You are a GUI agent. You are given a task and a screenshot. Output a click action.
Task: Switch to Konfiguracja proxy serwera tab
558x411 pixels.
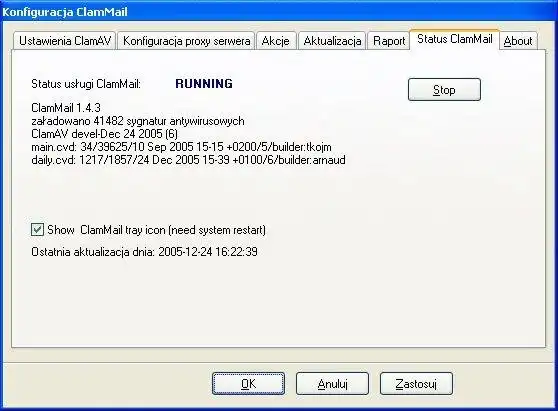pyautogui.click(x=186, y=41)
